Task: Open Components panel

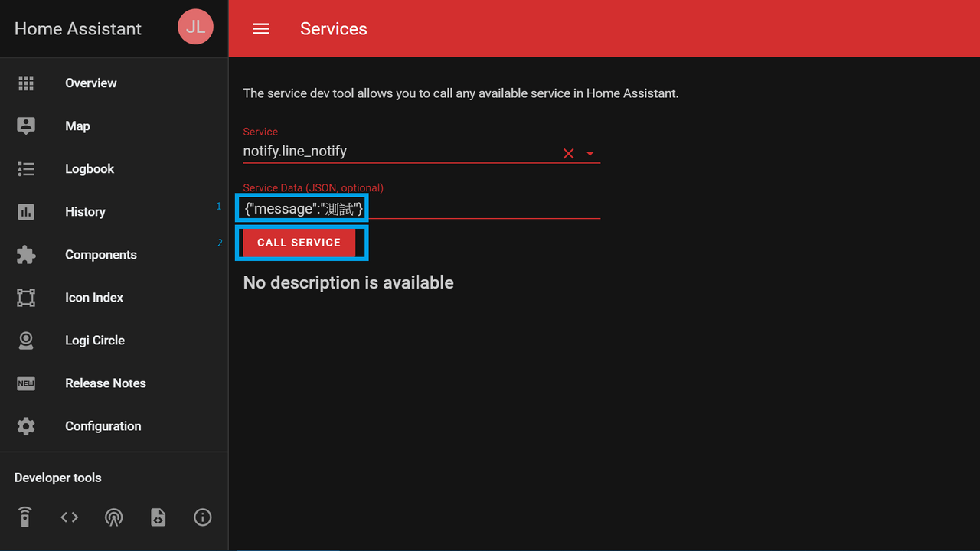Action: click(114, 255)
